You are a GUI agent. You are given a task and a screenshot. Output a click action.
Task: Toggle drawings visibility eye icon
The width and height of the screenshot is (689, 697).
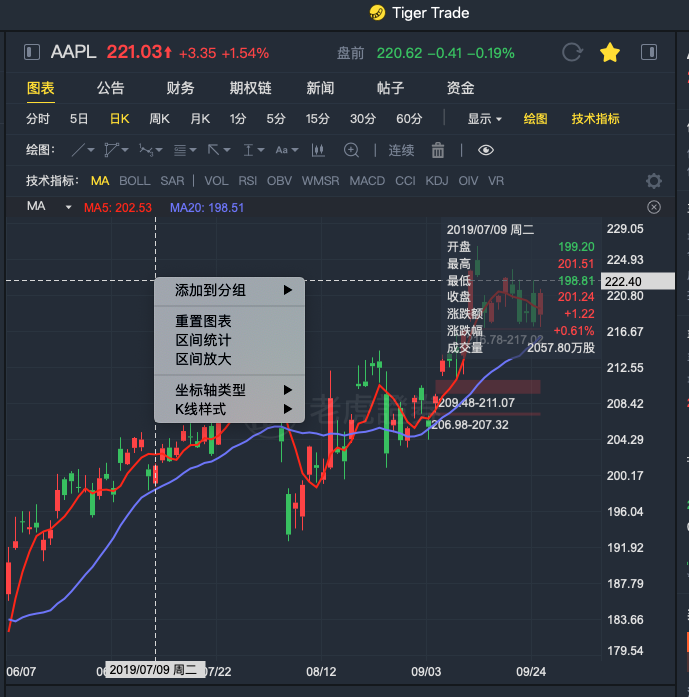[x=486, y=150]
